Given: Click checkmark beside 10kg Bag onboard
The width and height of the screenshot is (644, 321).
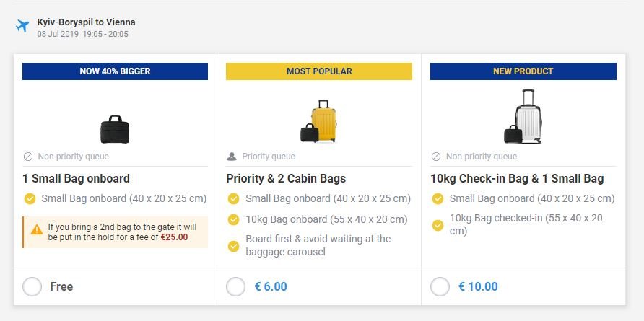Looking at the screenshot, I should click(234, 219).
